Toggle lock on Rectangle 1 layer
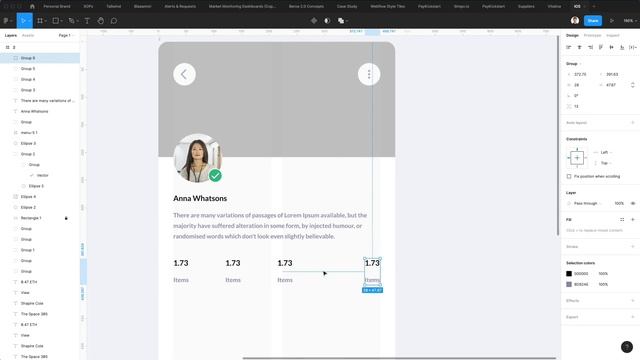The height and width of the screenshot is (360, 640). coord(66,218)
